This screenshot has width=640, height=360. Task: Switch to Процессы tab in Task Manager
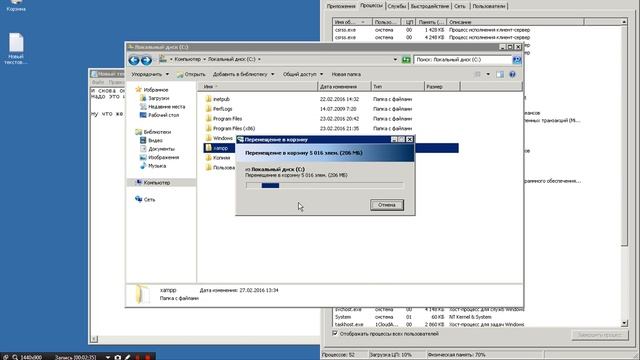point(371,5)
